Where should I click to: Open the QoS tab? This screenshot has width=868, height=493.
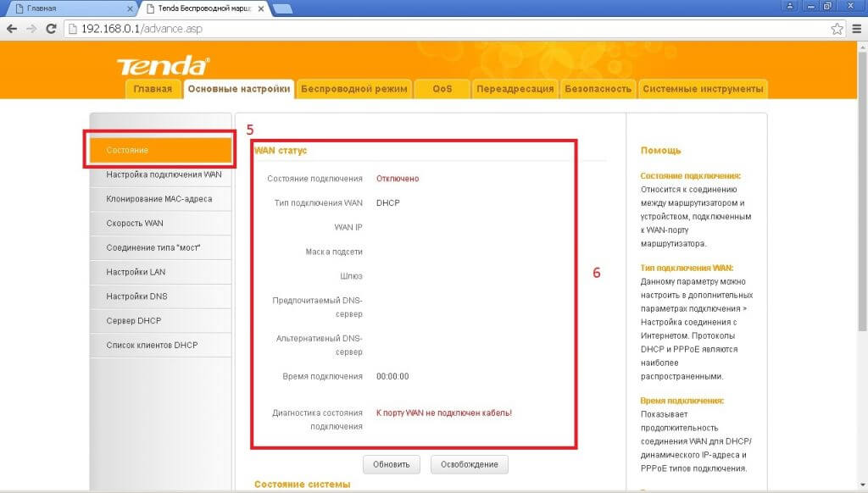point(442,89)
